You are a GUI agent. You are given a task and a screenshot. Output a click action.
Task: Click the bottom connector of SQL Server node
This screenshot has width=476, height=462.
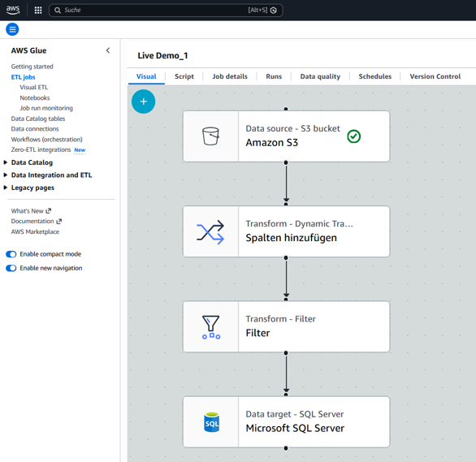point(286,448)
